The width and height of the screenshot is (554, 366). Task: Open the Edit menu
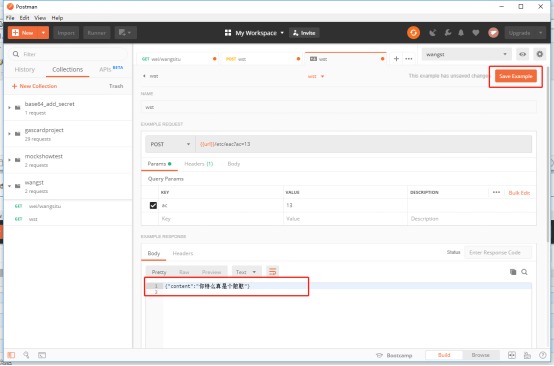click(x=24, y=18)
